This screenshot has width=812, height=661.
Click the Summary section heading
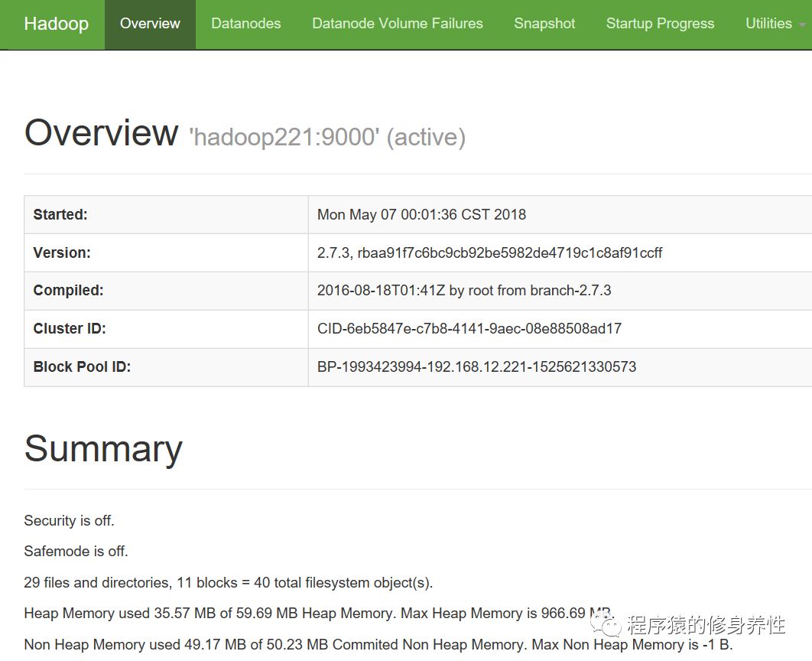tap(103, 448)
